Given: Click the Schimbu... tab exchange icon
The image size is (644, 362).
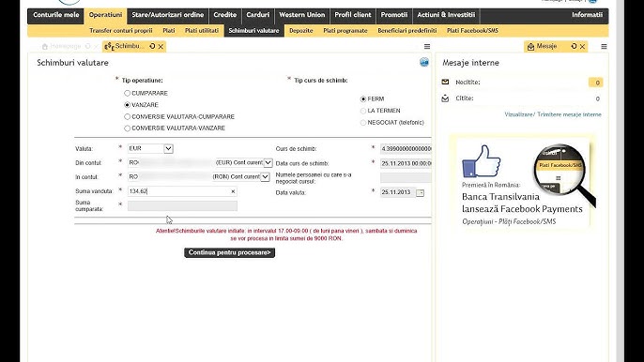Looking at the screenshot, I should [x=109, y=47].
